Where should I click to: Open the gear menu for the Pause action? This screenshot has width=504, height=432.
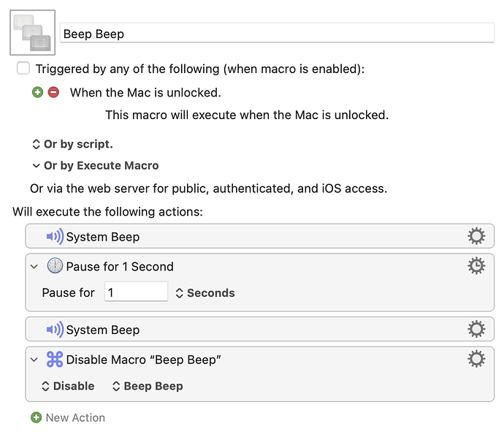476,266
